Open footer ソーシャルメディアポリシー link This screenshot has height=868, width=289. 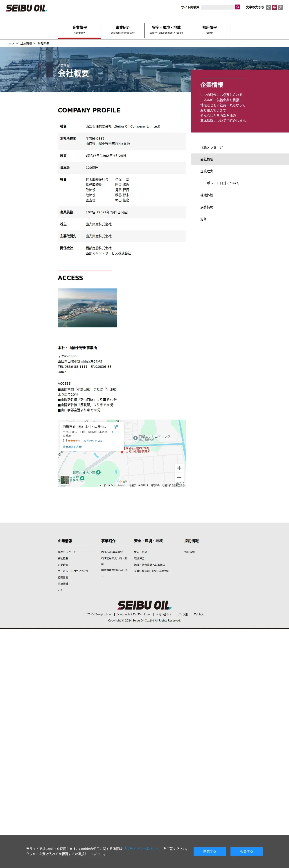pyautogui.click(x=133, y=614)
